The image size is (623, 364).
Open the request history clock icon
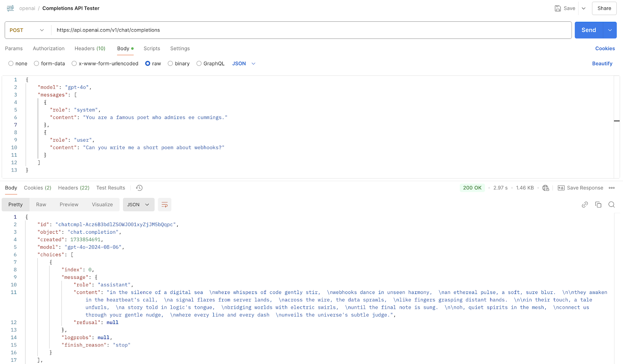[x=139, y=188]
